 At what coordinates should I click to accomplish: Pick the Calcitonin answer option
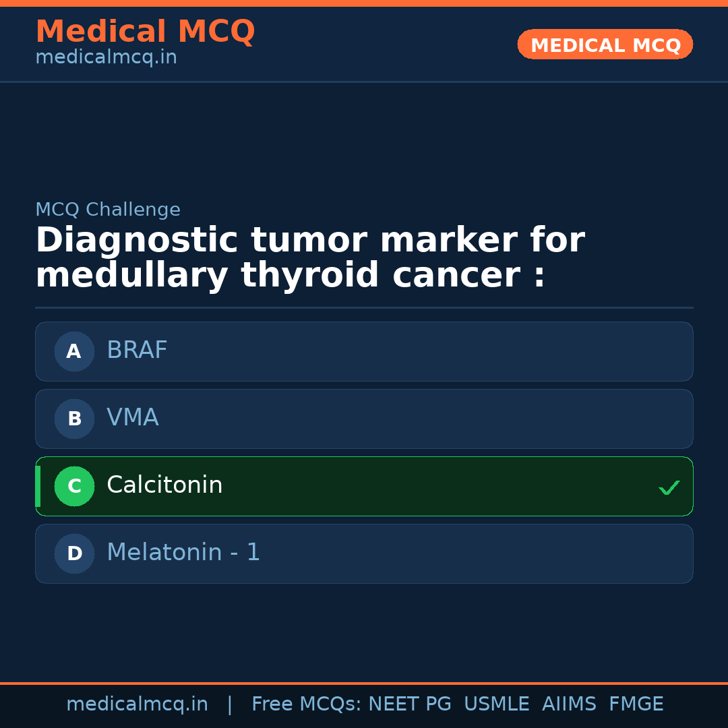364,486
